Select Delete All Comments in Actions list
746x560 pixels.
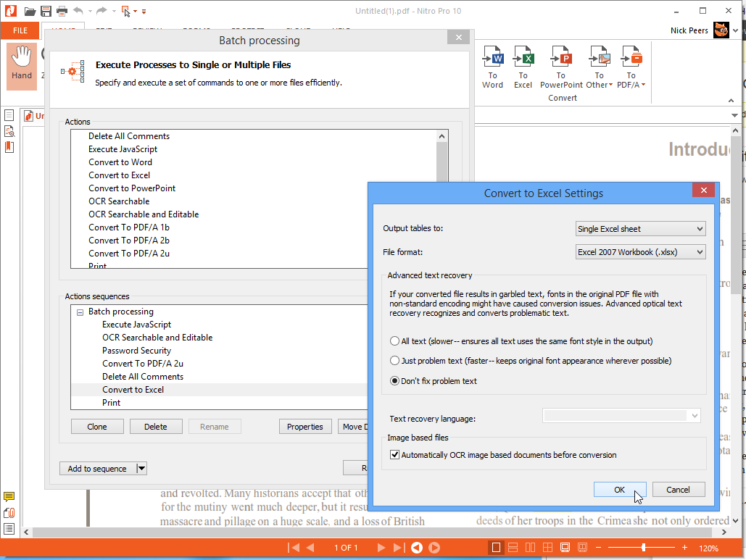[x=129, y=136]
